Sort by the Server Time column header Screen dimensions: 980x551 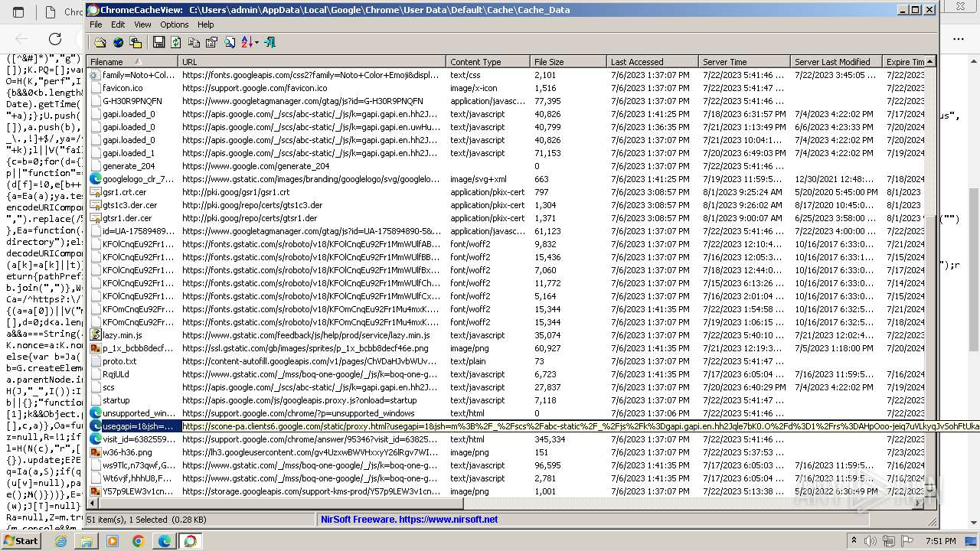coord(745,62)
